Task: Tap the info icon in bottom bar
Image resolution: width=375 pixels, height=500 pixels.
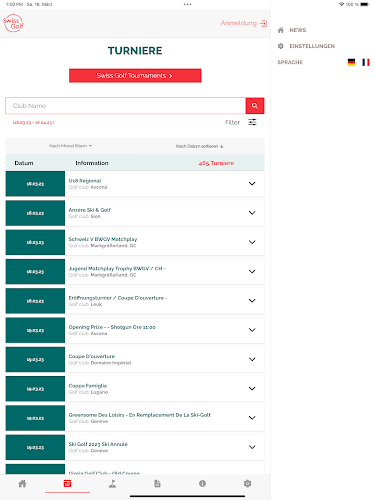Action: (x=202, y=484)
